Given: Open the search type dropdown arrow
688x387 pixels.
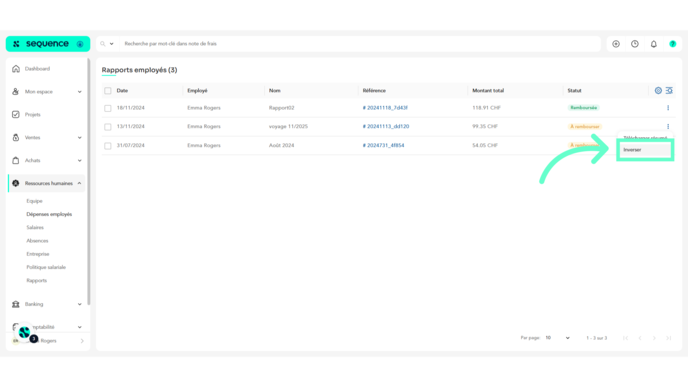Looking at the screenshot, I should pos(111,44).
